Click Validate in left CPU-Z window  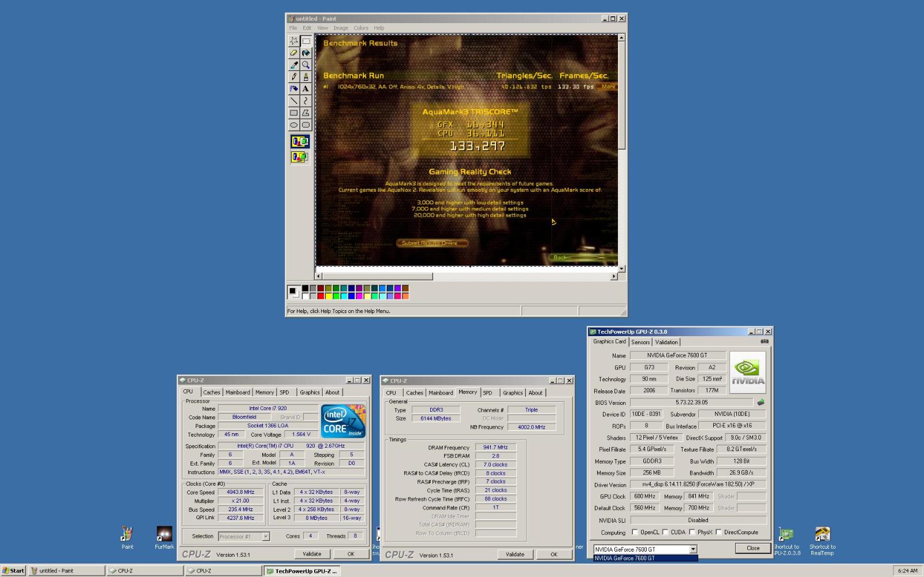[x=312, y=554]
